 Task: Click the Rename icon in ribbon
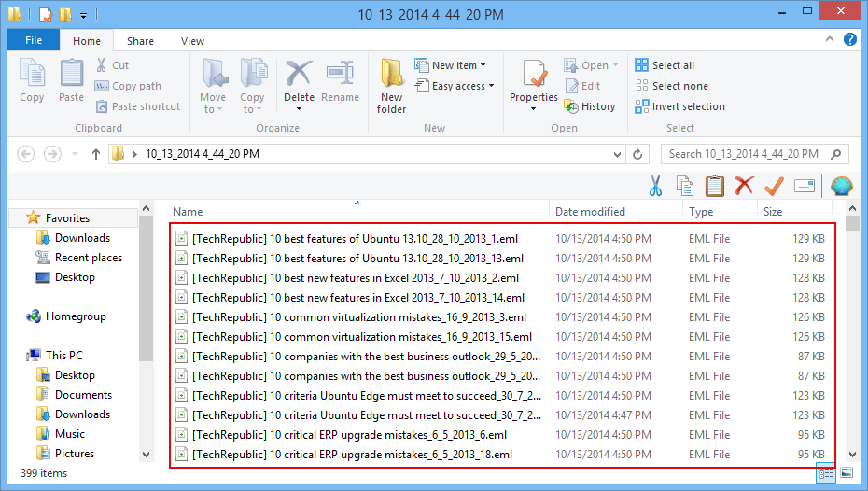click(340, 74)
